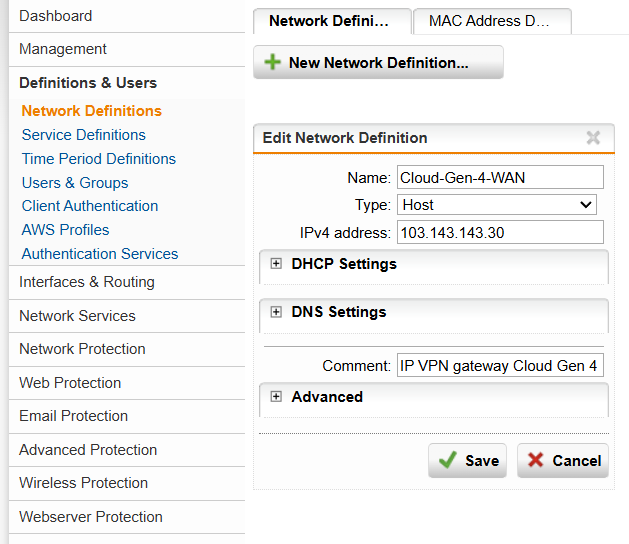Expand the Advanced section

click(276, 397)
